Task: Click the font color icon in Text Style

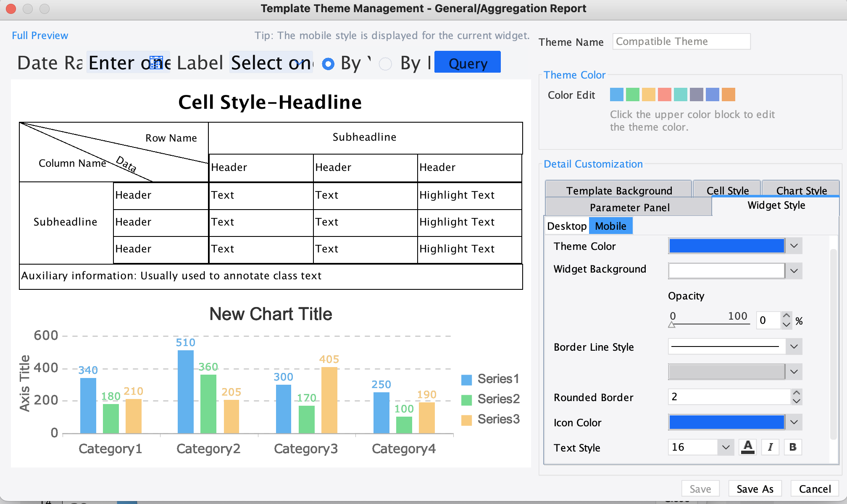Action: (x=747, y=447)
